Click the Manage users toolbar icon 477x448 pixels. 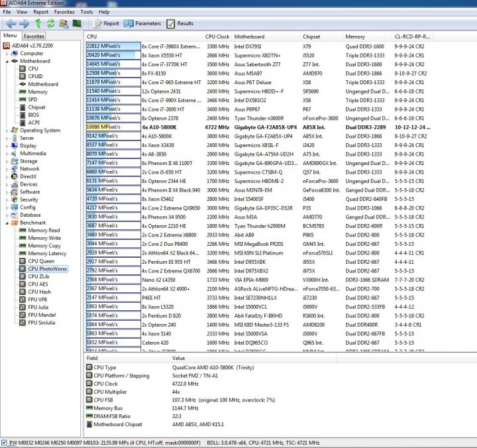pos(64,23)
